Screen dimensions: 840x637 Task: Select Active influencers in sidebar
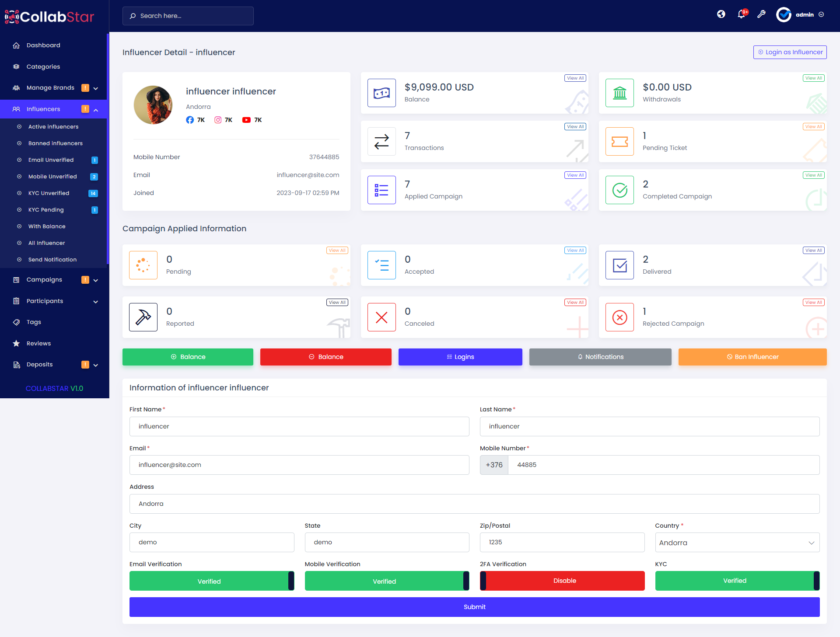[x=53, y=126]
